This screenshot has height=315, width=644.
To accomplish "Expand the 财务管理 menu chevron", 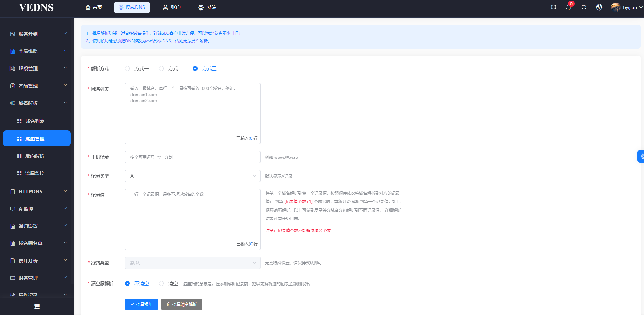I will [x=65, y=277].
